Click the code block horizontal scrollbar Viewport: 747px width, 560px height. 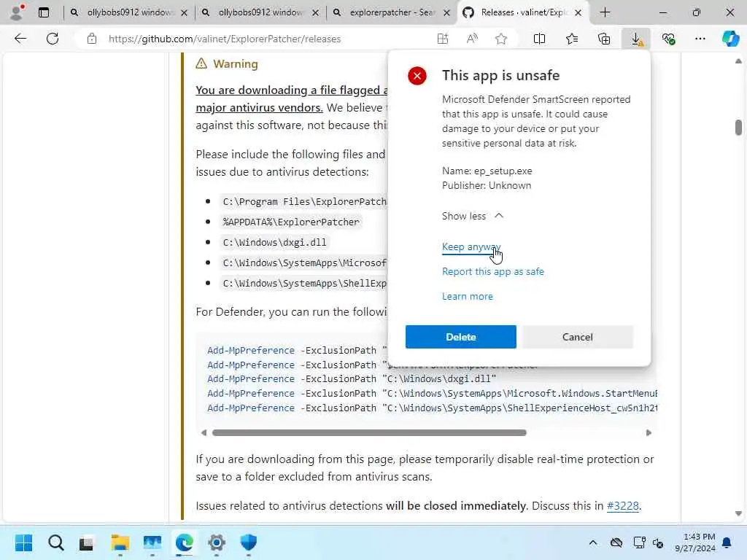369,433
